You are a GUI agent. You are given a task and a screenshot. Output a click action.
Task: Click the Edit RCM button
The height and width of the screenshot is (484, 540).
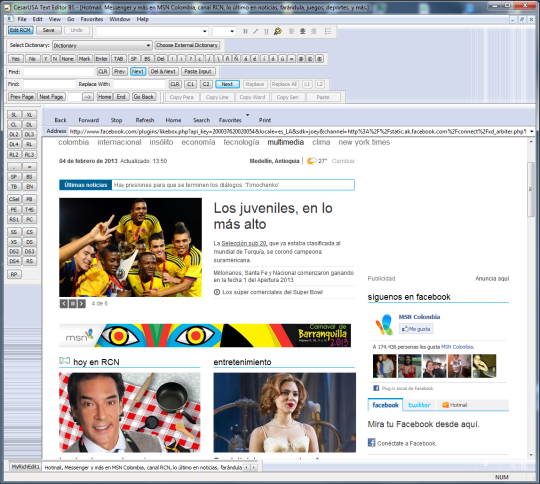20,30
